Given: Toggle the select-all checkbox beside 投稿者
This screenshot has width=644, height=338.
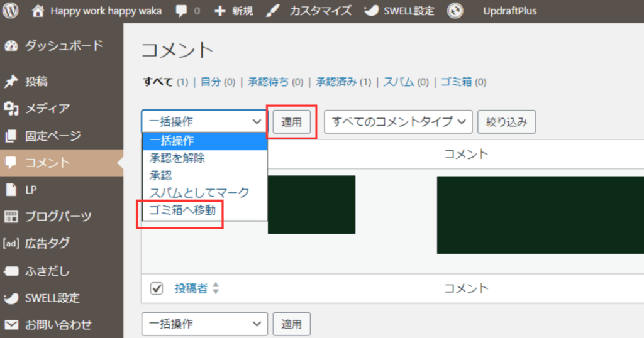Looking at the screenshot, I should pos(157,288).
